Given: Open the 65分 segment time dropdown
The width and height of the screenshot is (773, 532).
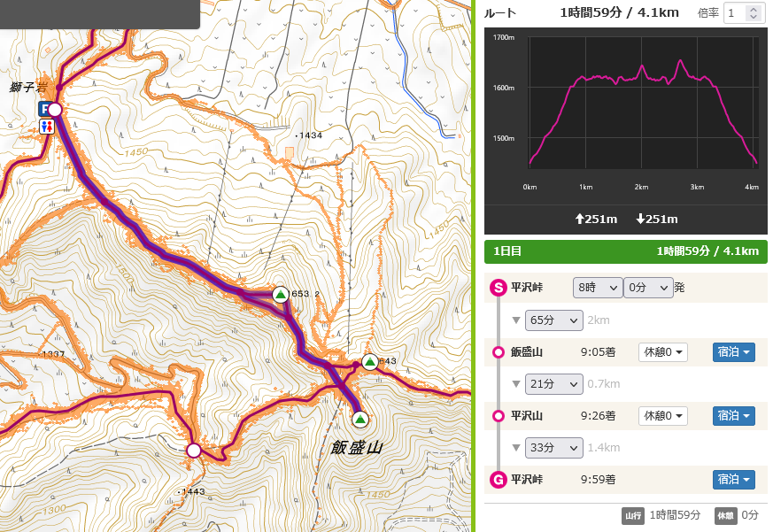Looking at the screenshot, I should tap(553, 320).
